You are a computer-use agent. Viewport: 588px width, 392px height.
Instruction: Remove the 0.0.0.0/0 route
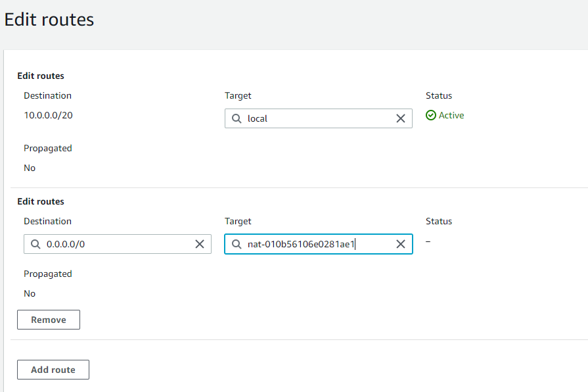[49, 320]
